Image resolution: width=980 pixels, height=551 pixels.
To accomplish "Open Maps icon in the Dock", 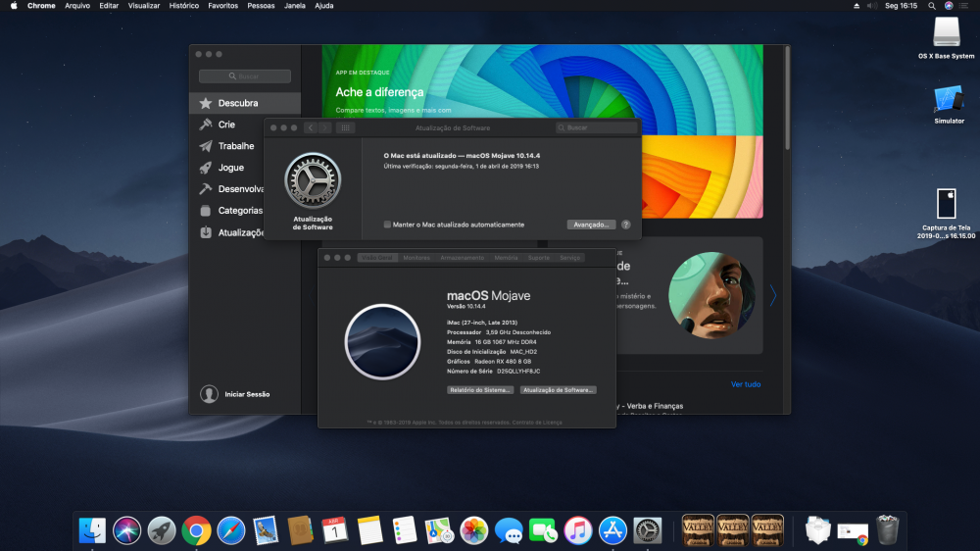I will tap(439, 530).
